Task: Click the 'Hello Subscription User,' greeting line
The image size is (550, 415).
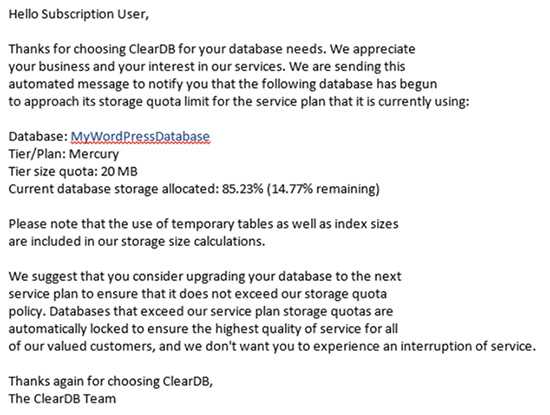Action: (x=79, y=14)
